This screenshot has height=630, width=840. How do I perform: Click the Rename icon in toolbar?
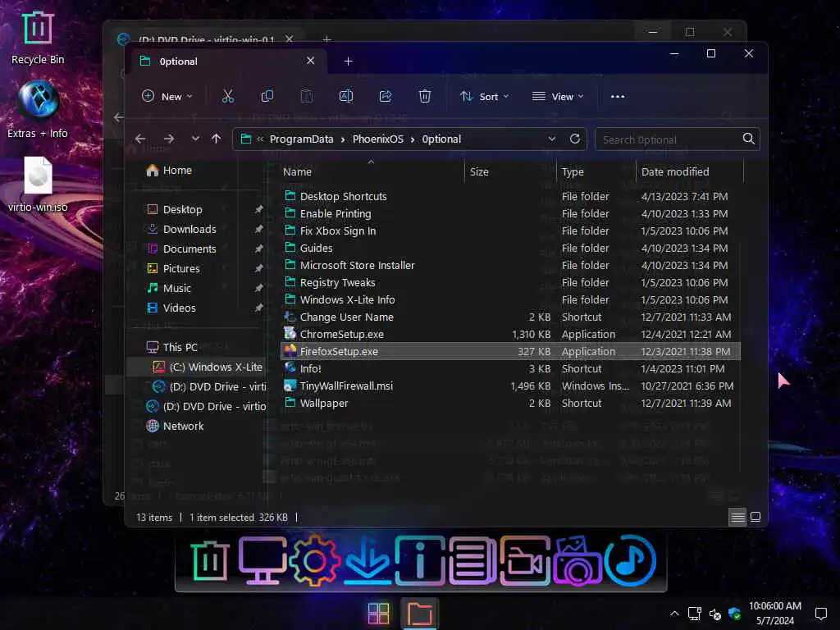(x=346, y=97)
